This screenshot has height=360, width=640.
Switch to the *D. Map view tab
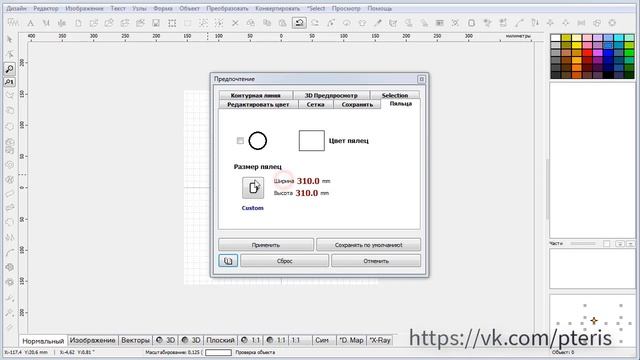point(351,340)
